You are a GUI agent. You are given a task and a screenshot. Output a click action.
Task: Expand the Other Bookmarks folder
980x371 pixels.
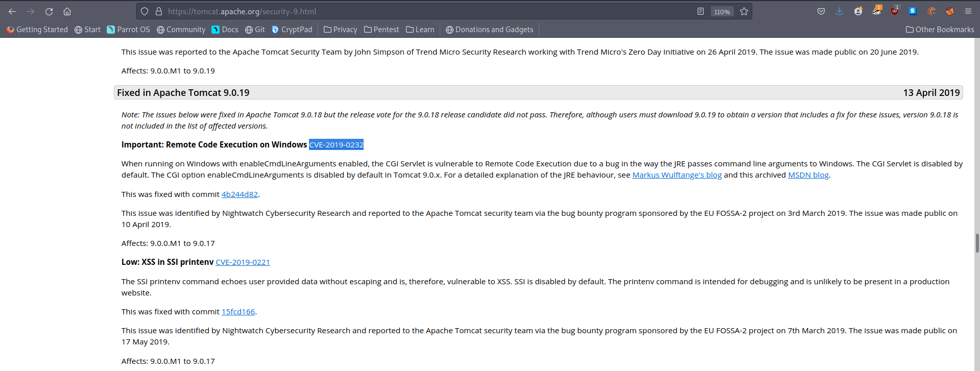(940, 30)
